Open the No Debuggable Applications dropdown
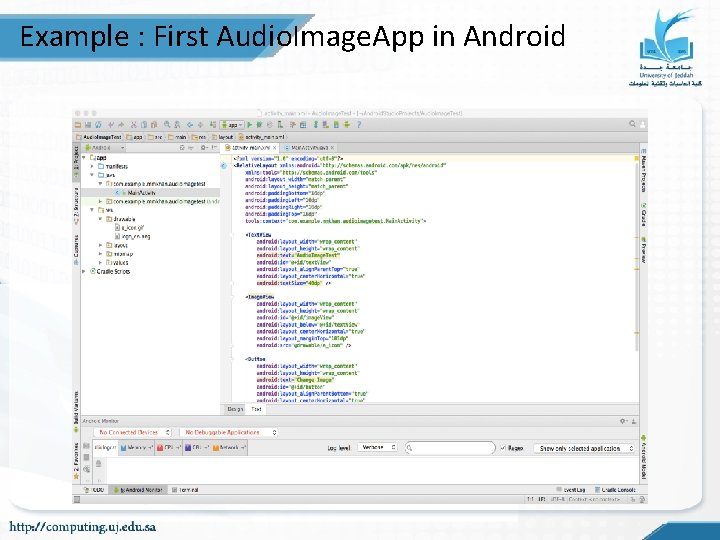 (x=229, y=433)
